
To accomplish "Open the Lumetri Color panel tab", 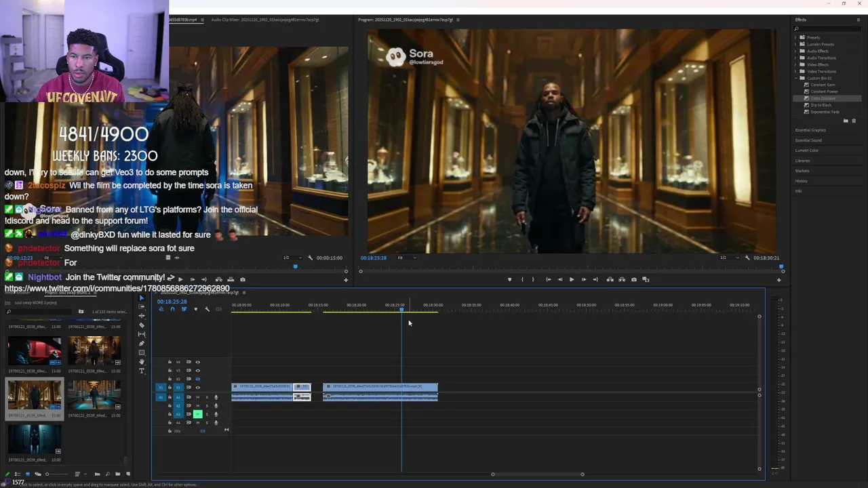I will point(807,150).
